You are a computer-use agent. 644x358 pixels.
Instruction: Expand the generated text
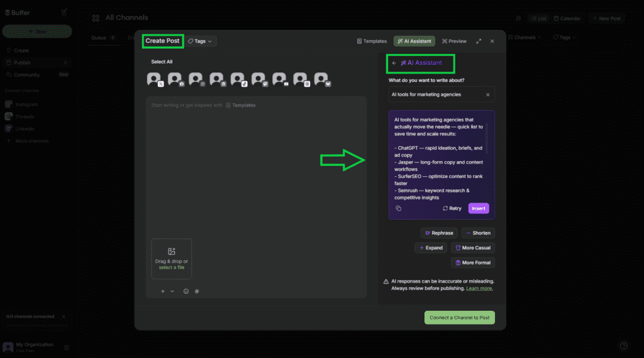tap(431, 248)
